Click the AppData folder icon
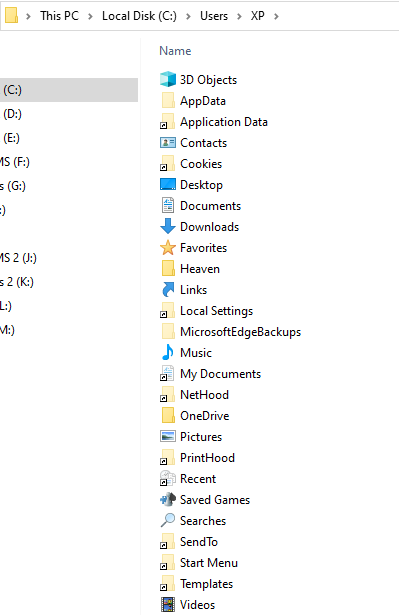 [x=168, y=100]
